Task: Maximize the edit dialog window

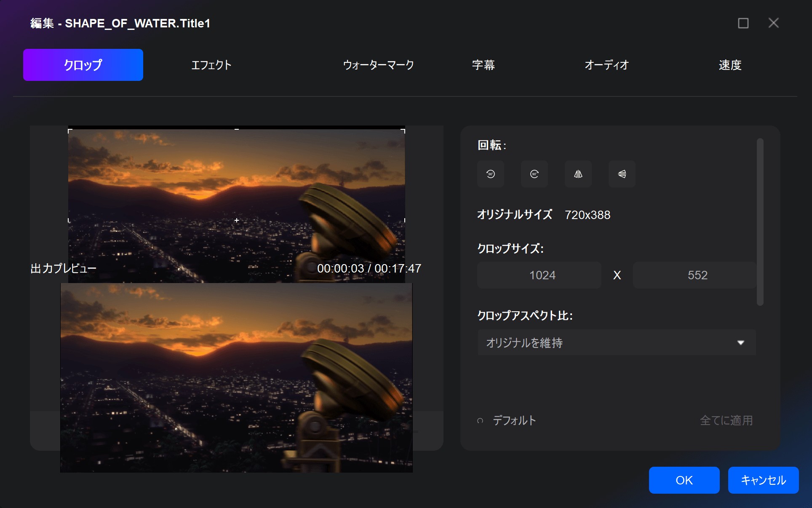Action: click(743, 23)
